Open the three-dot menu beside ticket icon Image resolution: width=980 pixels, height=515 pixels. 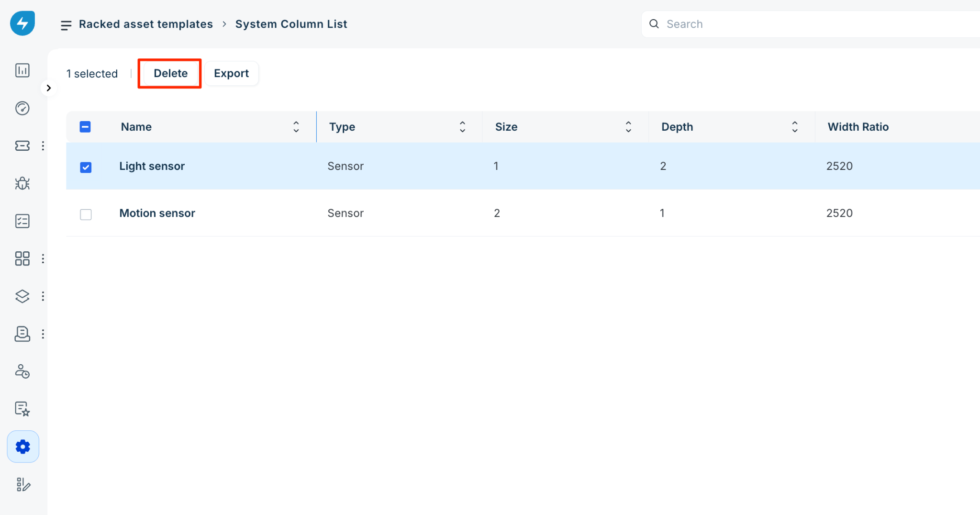point(43,146)
